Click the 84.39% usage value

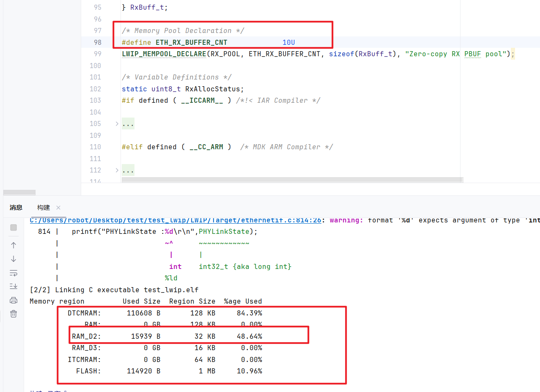[249, 313]
